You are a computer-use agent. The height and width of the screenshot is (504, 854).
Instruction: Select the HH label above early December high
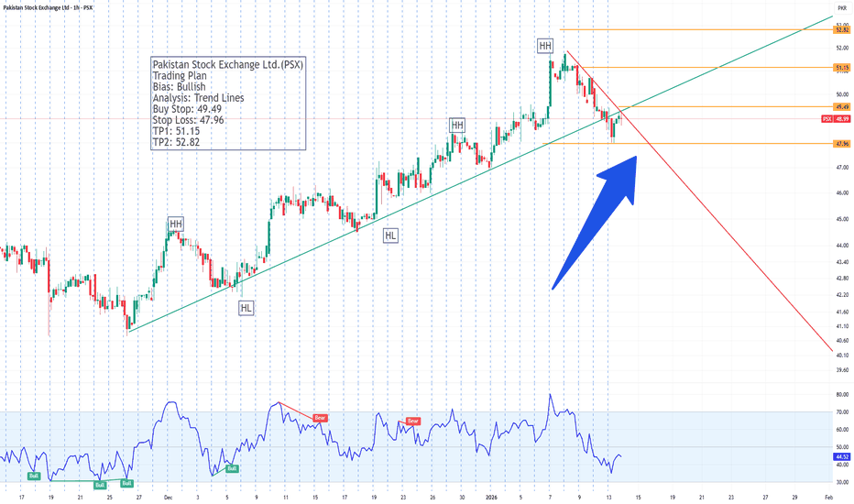tap(175, 223)
